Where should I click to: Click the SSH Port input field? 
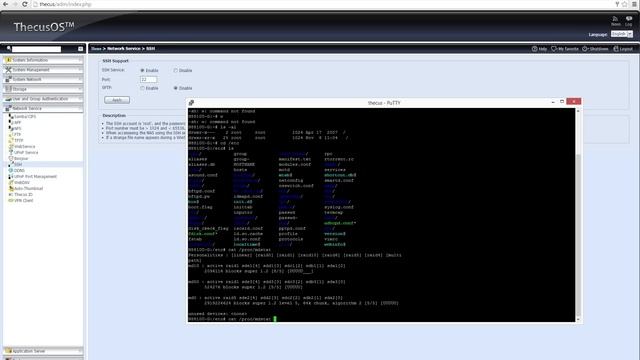[x=148, y=80]
